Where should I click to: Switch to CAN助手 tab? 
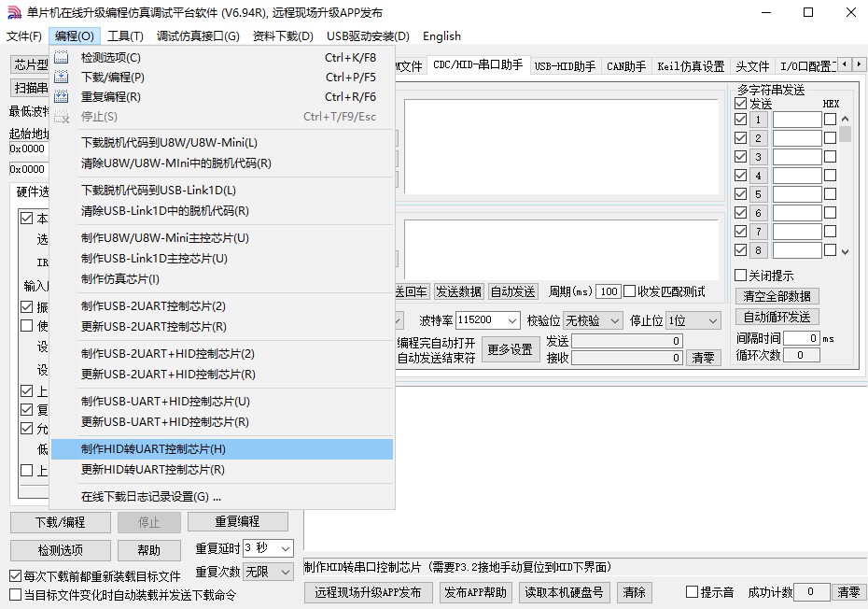[x=626, y=66]
